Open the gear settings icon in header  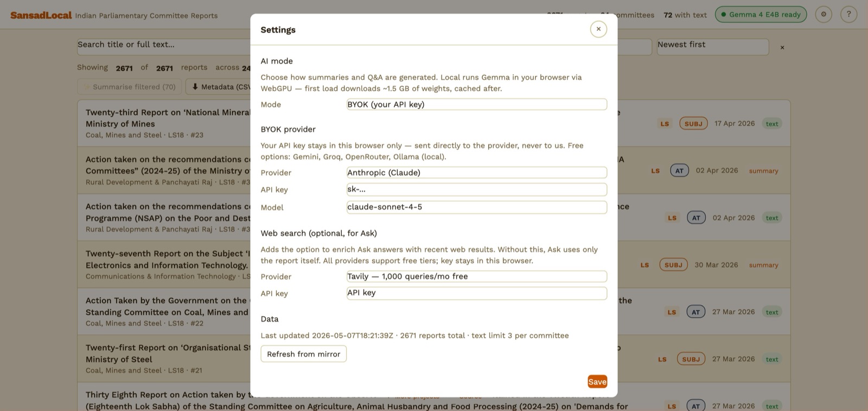pyautogui.click(x=824, y=15)
